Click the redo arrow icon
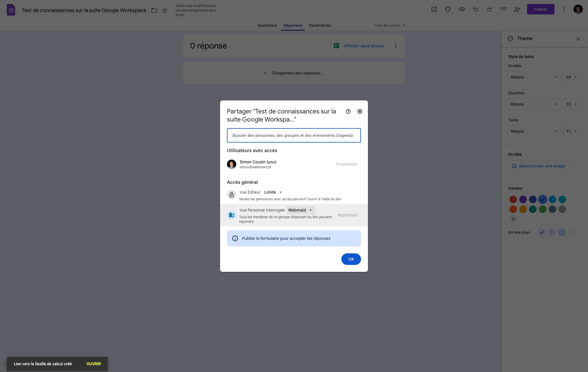Screen dimensions: 588x372 pos(490,9)
